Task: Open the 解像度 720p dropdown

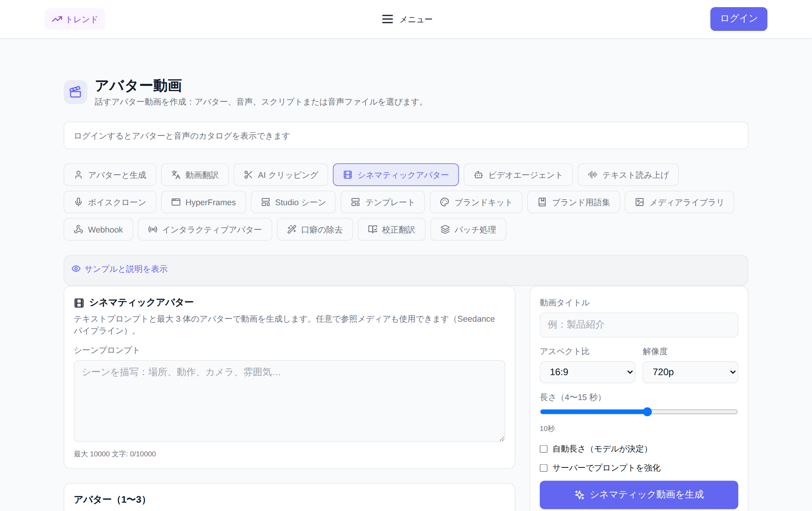Action: (690, 372)
